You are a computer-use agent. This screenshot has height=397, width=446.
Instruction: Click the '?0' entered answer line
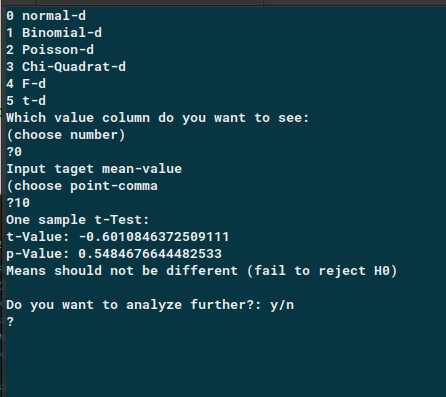14,152
